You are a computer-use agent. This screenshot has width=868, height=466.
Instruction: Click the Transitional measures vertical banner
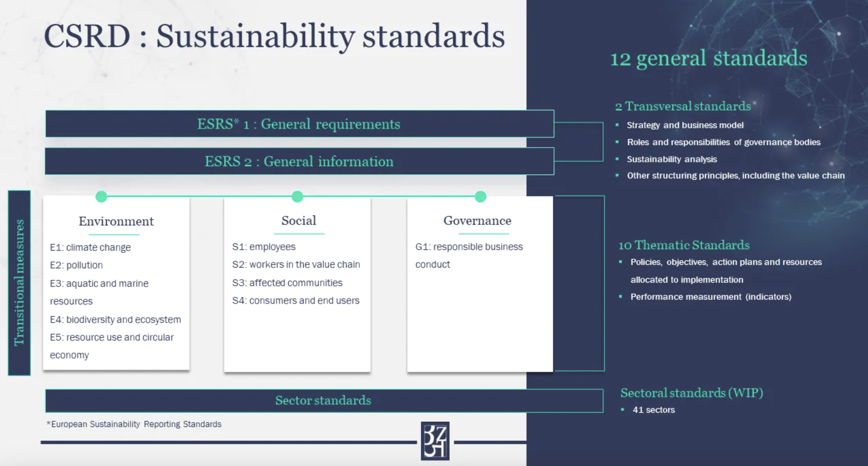(x=19, y=283)
